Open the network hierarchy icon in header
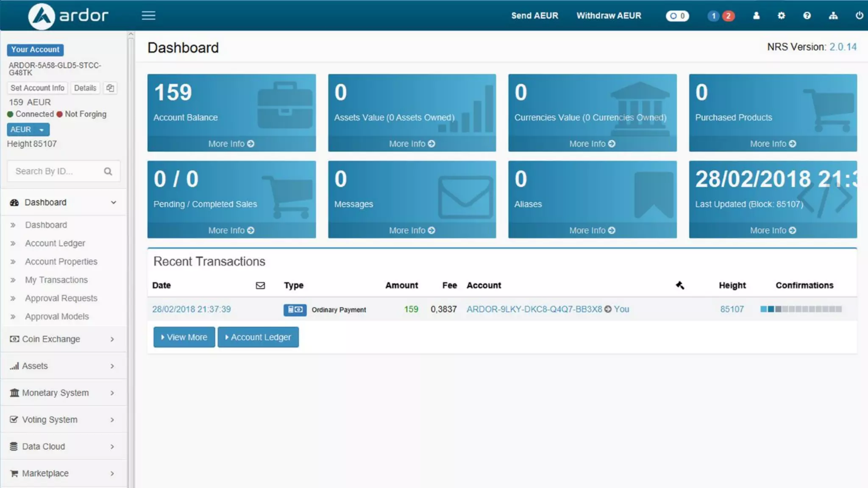 click(833, 16)
